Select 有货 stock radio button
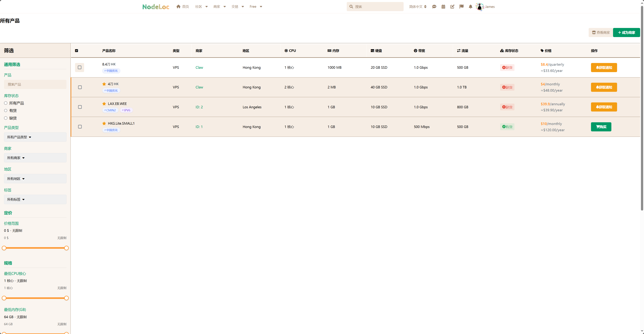644x334 pixels. 6,110
